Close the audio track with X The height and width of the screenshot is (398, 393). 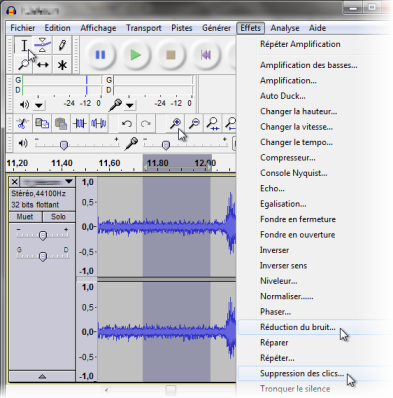[15, 182]
